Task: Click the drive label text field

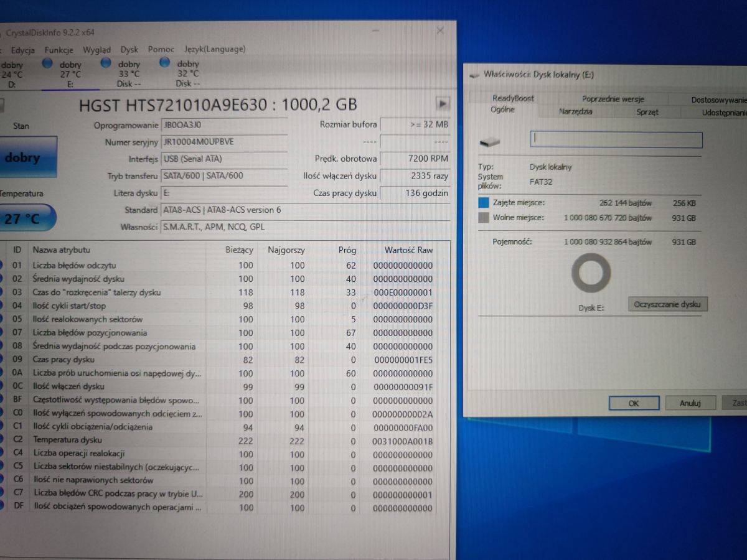Action: (x=616, y=139)
